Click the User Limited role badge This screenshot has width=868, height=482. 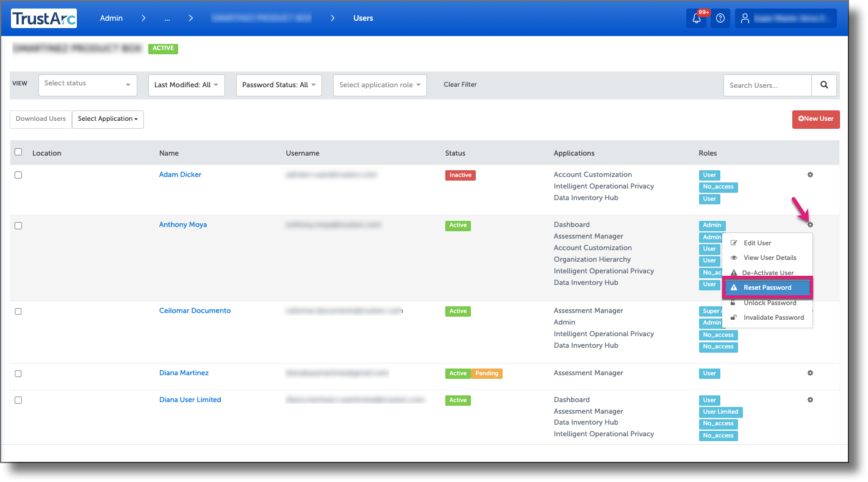click(x=720, y=412)
